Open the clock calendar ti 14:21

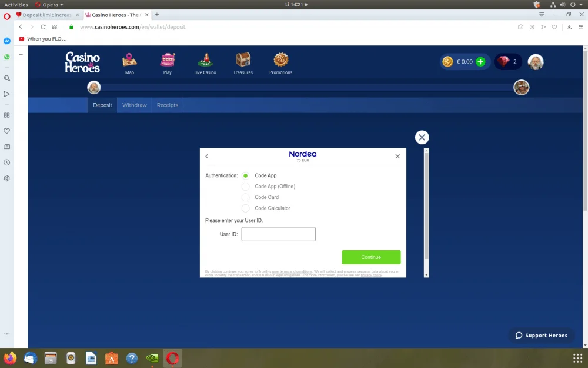click(x=296, y=5)
